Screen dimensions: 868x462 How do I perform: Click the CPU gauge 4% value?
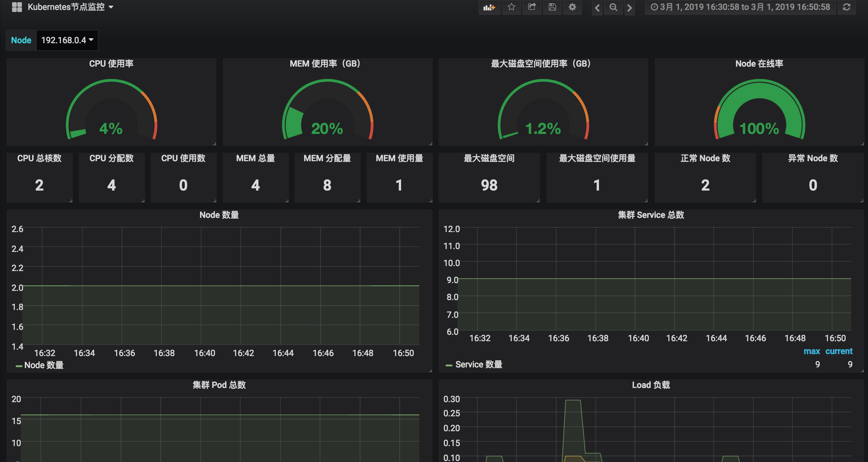[111, 129]
